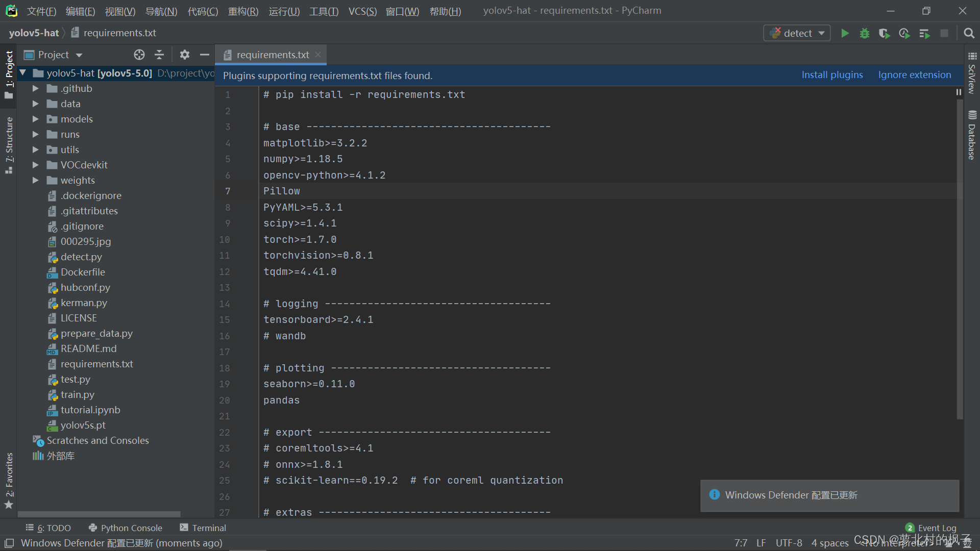Open the Project view selector dropdown

click(x=54, y=55)
